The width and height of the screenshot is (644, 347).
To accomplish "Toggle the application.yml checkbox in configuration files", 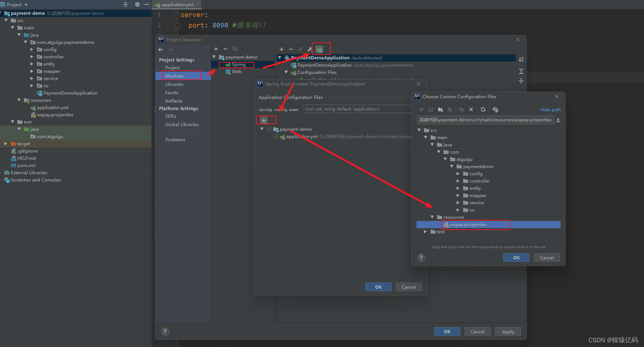I will pos(276,137).
